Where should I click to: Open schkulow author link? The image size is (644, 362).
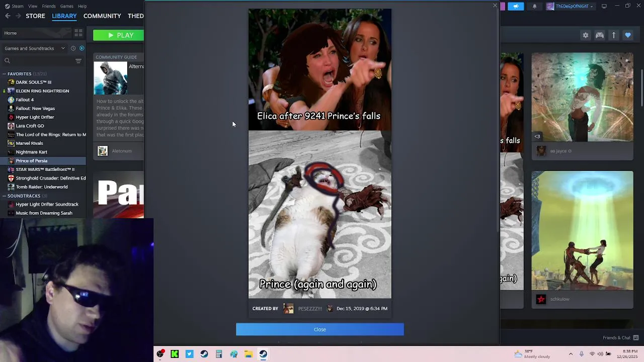click(559, 299)
